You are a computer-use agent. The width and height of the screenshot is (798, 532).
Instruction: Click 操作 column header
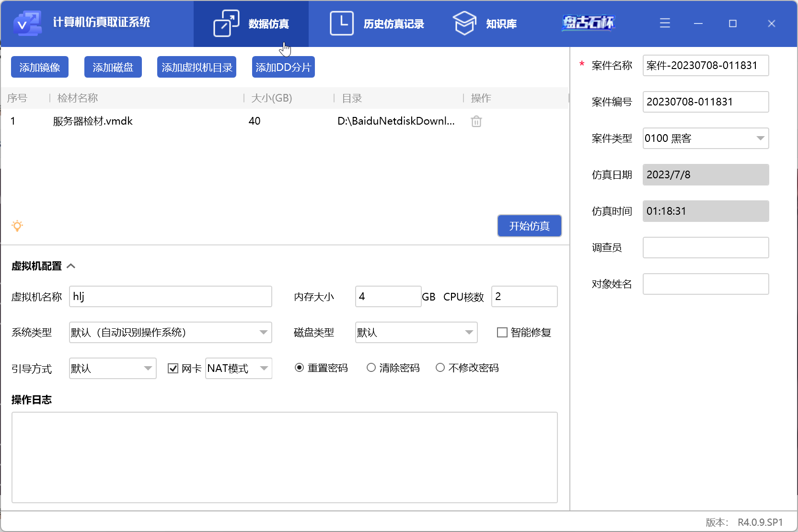click(x=481, y=98)
